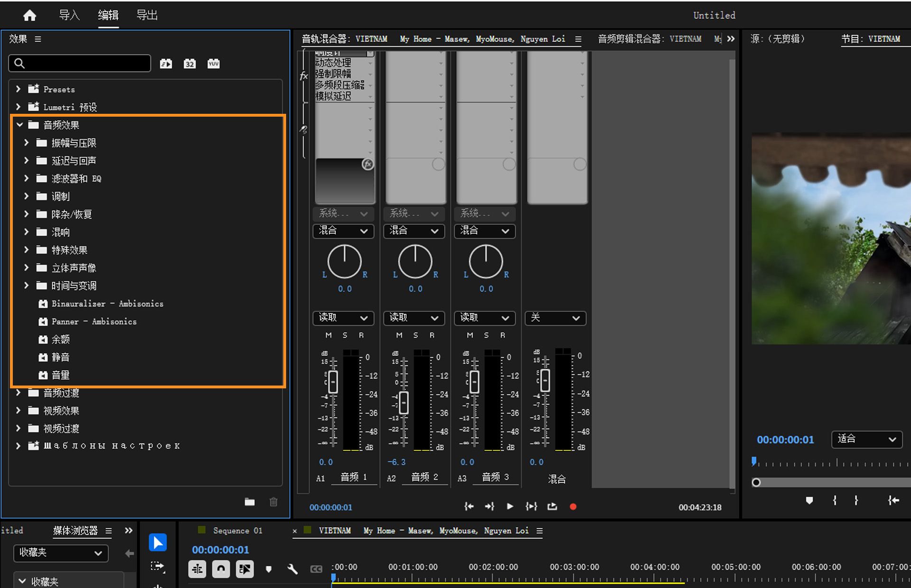This screenshot has height=588, width=911.
Task: Click the export frame icon in the mixer
Action: coord(552,506)
